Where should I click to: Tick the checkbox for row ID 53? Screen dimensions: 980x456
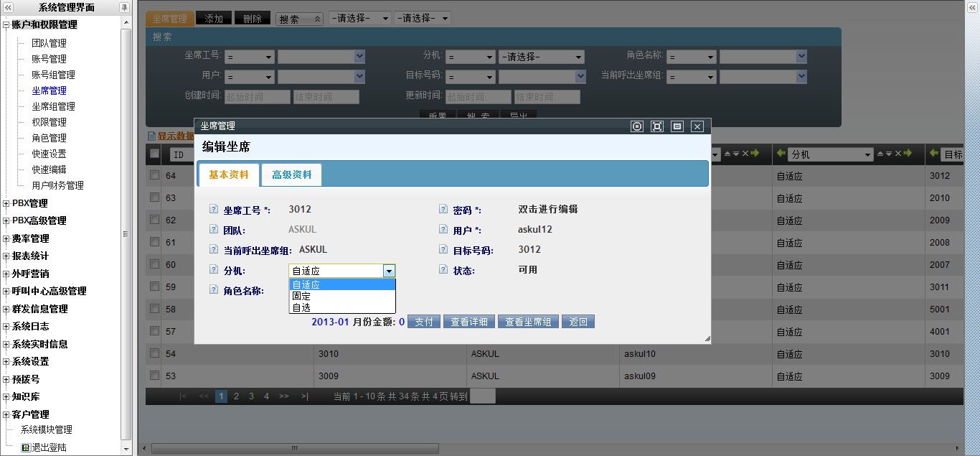[154, 376]
